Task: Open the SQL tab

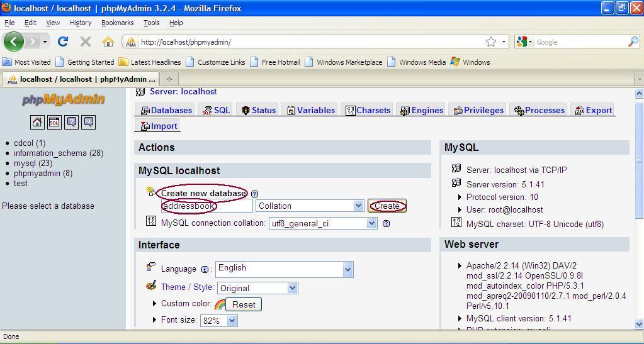Action: (x=217, y=110)
